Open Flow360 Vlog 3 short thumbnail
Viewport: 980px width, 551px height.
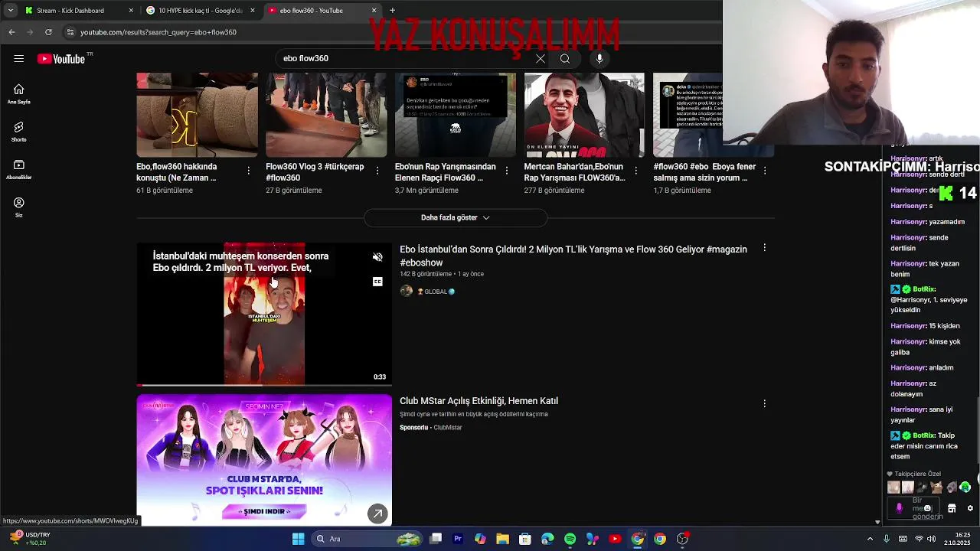point(326,115)
